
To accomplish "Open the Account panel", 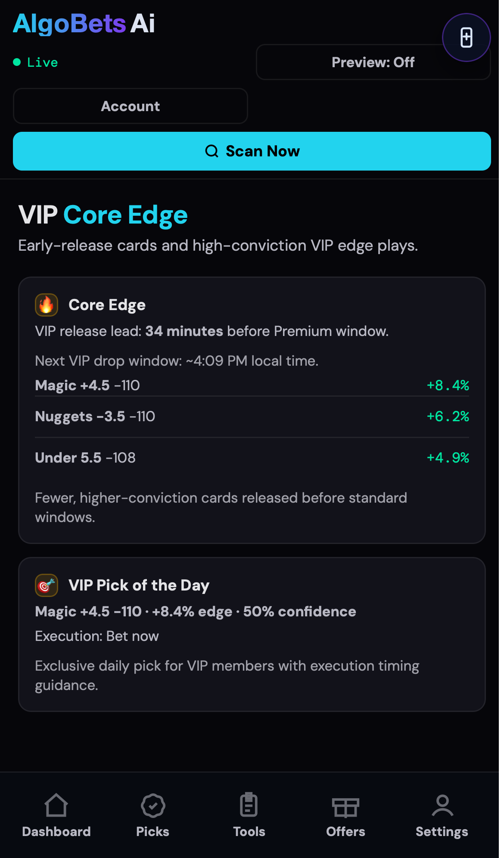I will (130, 106).
